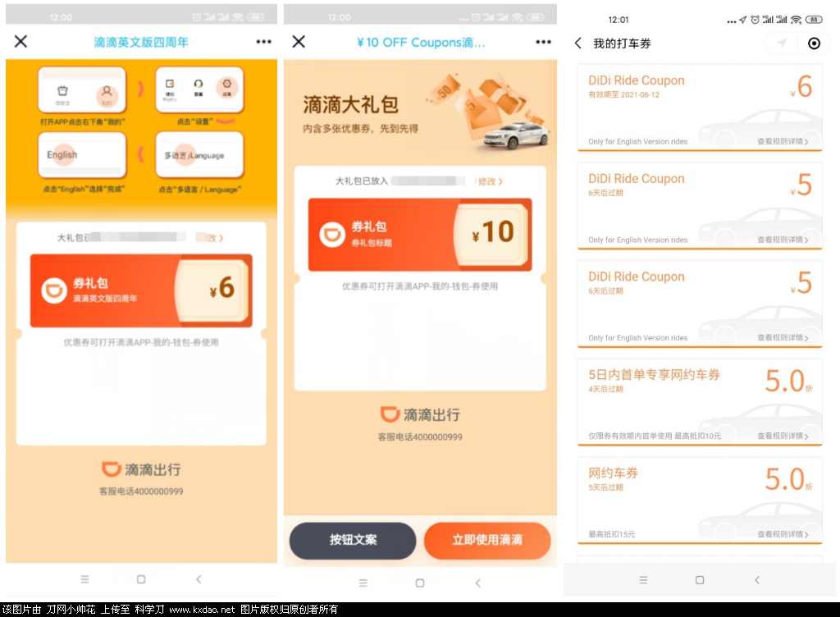
Task: Tap the mini-program close circle icon
Action: [813, 43]
